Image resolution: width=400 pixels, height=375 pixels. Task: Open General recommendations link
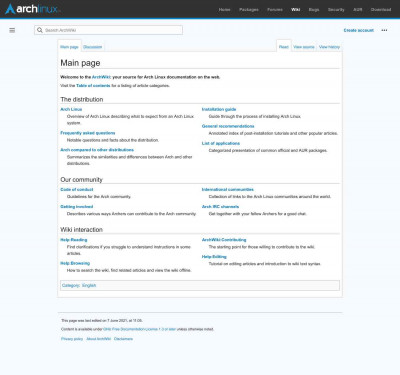tap(228, 126)
